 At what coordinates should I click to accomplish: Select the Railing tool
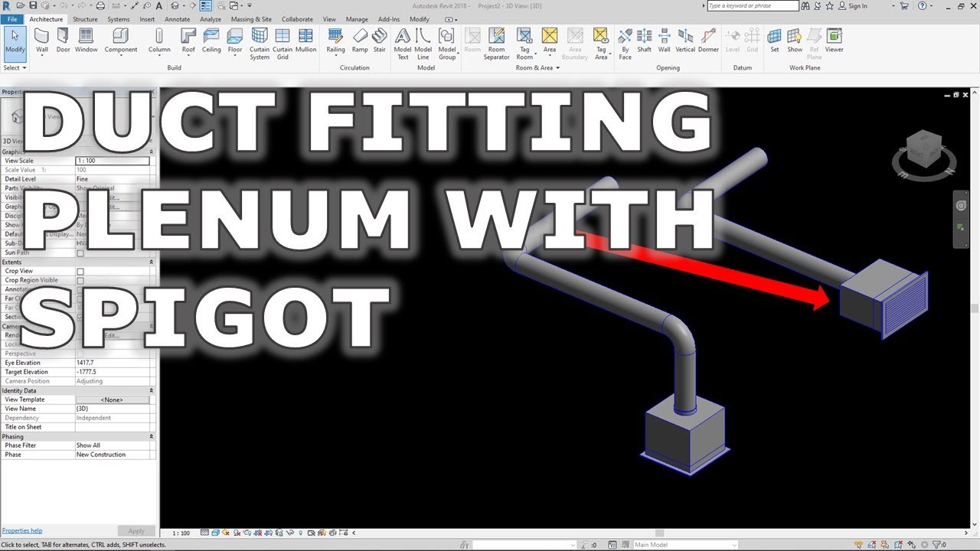coord(335,41)
